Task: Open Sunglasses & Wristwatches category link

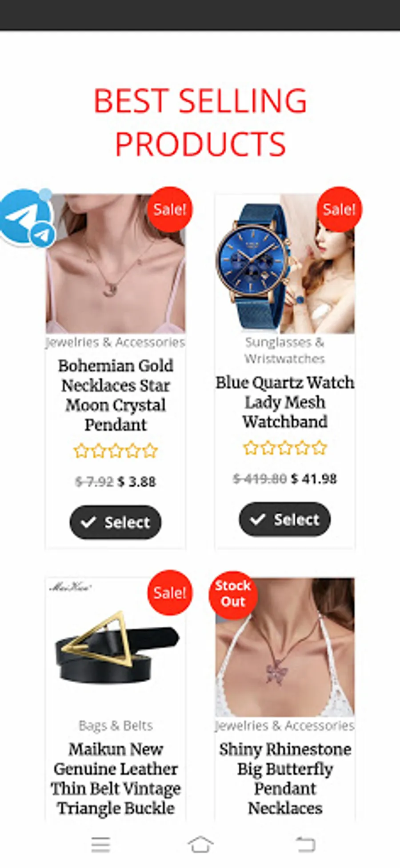Action: (x=285, y=350)
